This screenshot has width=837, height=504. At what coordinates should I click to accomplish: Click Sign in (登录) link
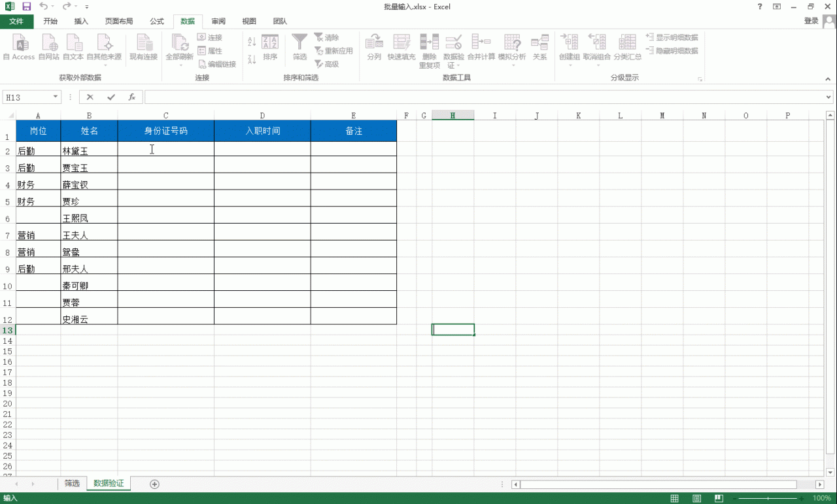(x=811, y=21)
